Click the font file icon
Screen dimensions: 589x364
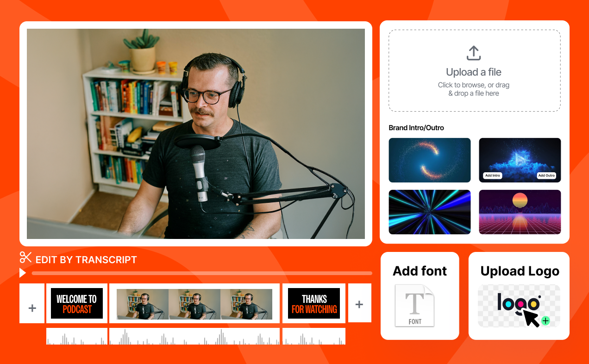[x=415, y=306]
